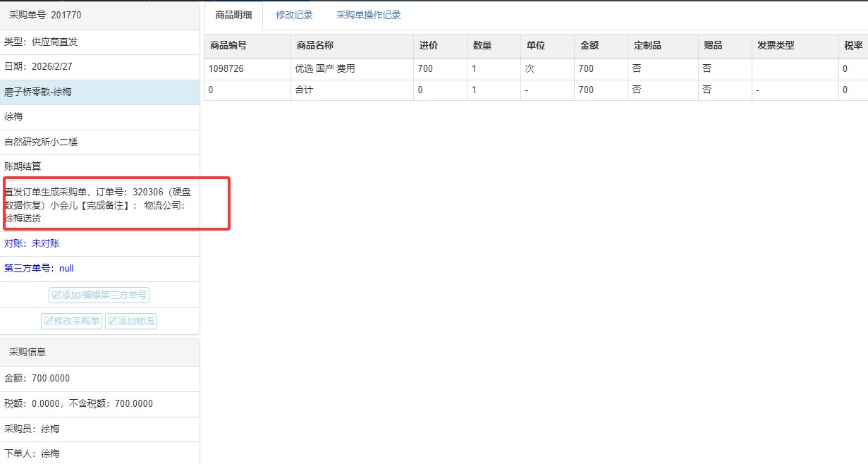
Task: Click the edit icon on 添加/编辑第三方单号 button
Action: click(x=56, y=295)
